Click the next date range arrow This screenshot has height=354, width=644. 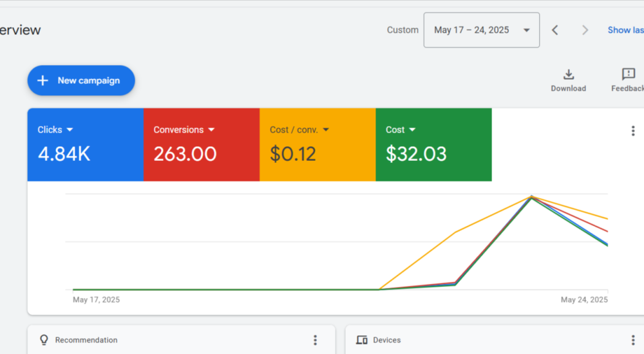point(585,30)
